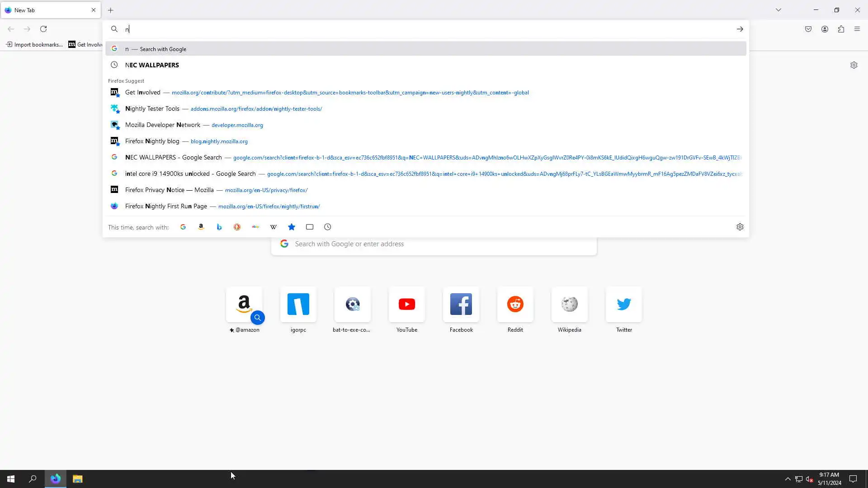Click the Search with Google page field

click(x=434, y=244)
